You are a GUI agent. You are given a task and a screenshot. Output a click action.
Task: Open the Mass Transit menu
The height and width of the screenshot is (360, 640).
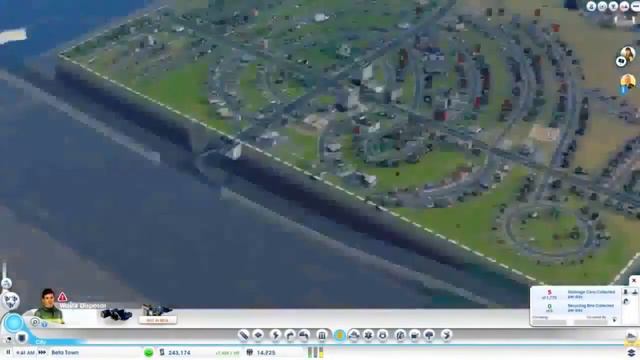click(415, 335)
